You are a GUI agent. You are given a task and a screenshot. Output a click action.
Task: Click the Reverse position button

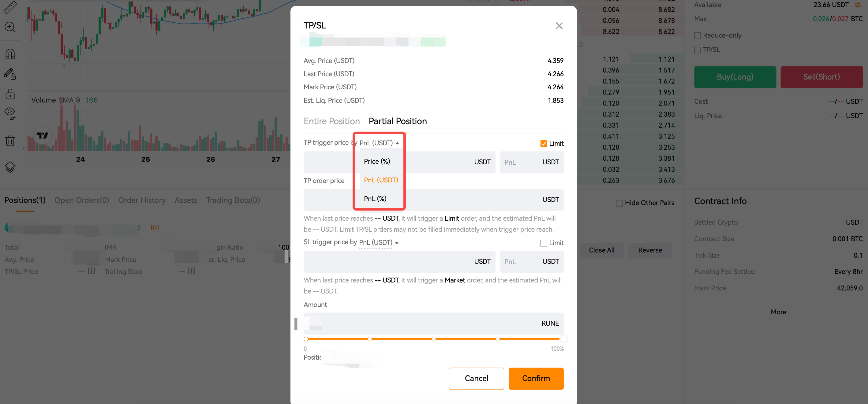click(650, 250)
